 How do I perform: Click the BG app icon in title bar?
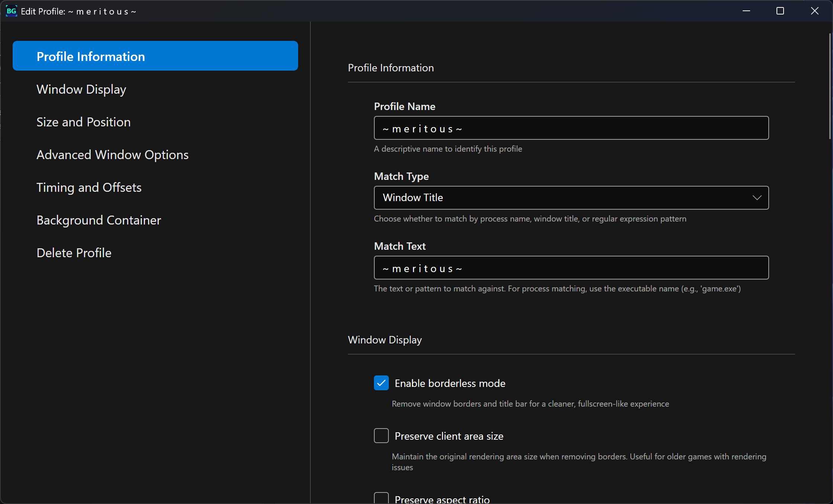point(11,11)
